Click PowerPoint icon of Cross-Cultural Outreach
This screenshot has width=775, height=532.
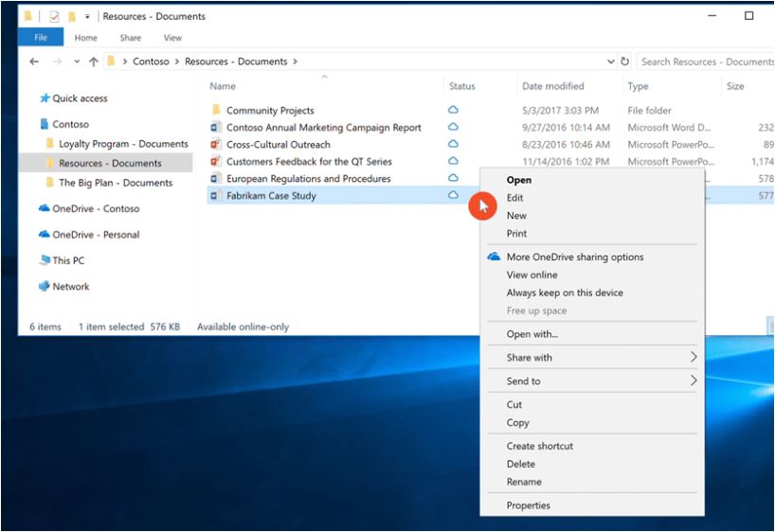(215, 144)
